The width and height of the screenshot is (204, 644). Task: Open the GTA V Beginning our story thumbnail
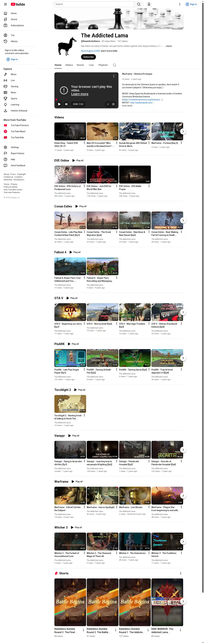point(70,312)
